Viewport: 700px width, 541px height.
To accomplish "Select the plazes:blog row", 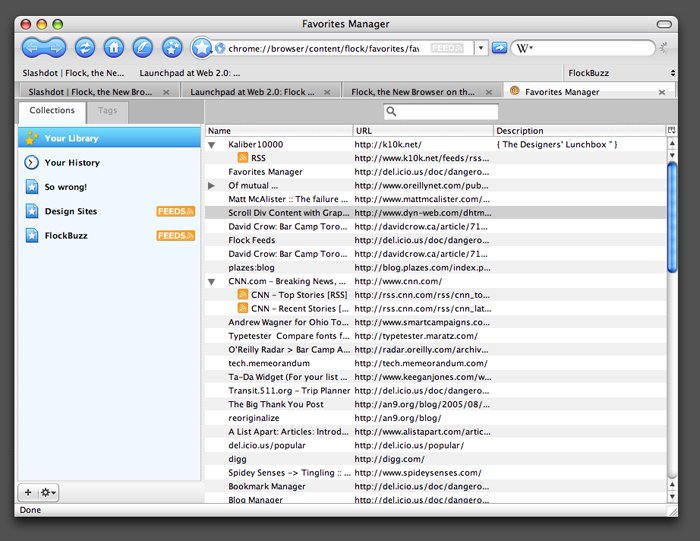I will coord(435,268).
